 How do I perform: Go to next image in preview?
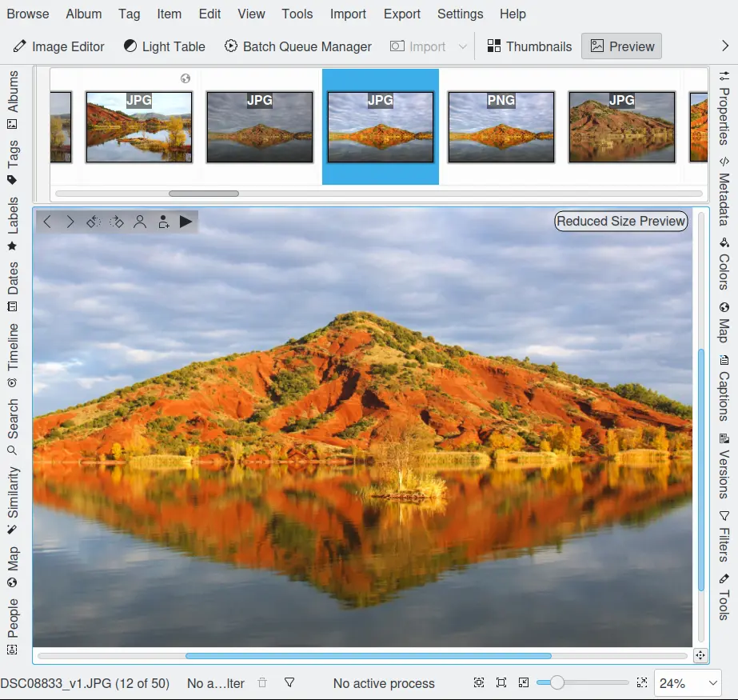pos(70,222)
